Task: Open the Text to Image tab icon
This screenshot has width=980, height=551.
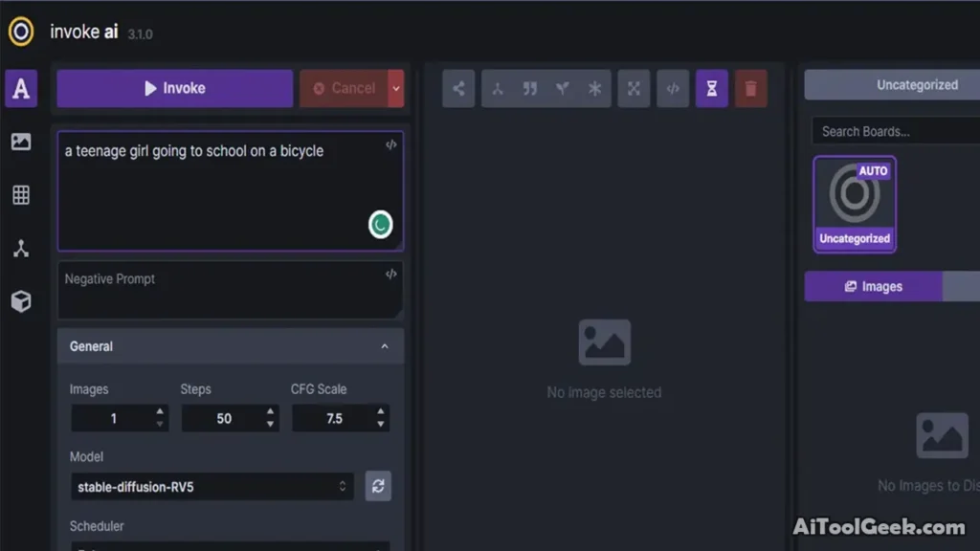Action: (21, 89)
